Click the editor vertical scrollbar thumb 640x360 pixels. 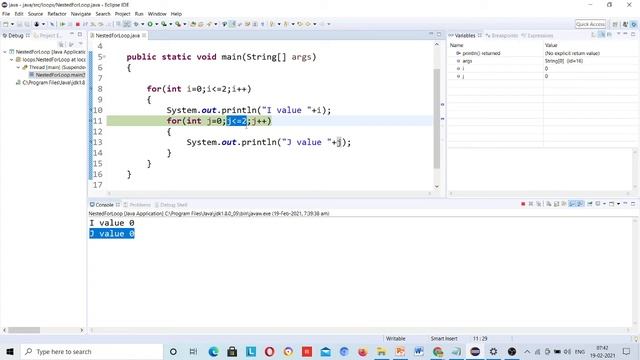tap(437, 118)
